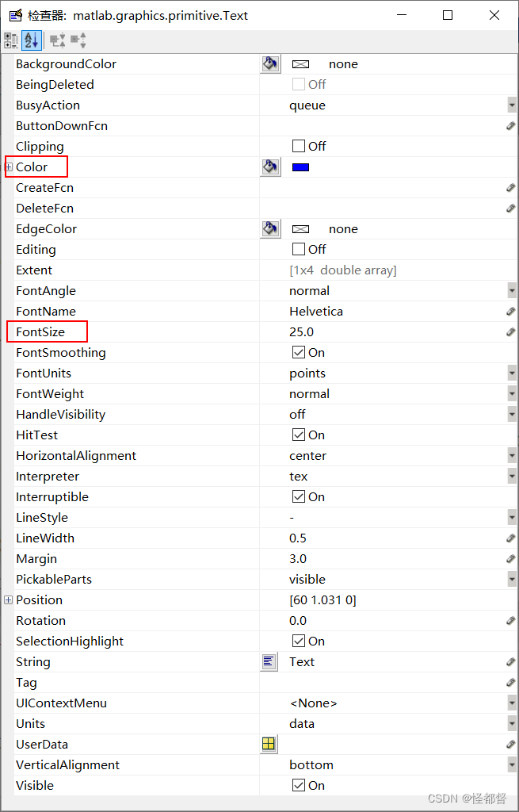Open Units dropdown arrow
Image resolution: width=519 pixels, height=812 pixels.
pyautogui.click(x=512, y=723)
